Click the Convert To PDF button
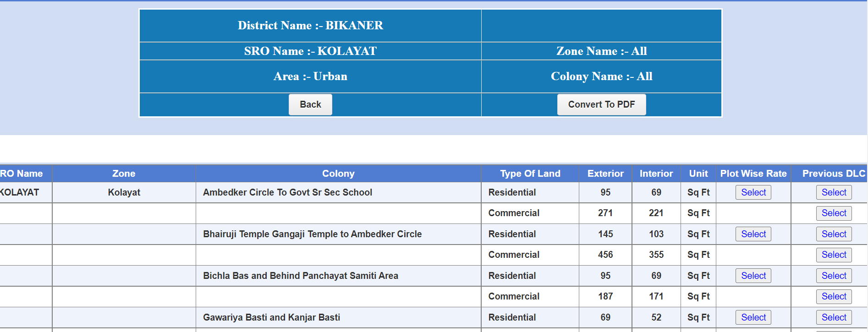 pos(601,104)
